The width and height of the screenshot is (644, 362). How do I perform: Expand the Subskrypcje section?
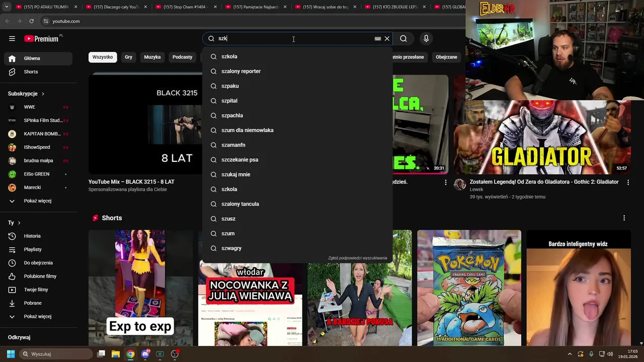coord(26,94)
